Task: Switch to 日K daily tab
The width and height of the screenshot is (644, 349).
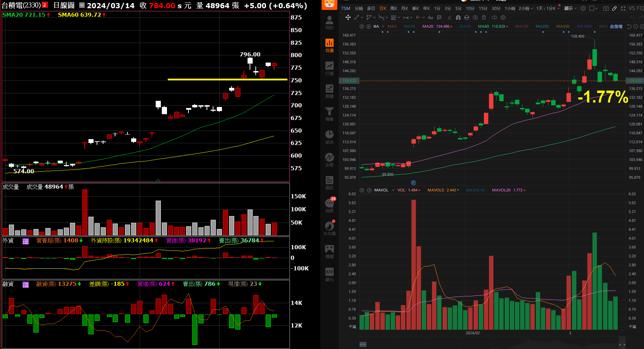Action: [383, 9]
